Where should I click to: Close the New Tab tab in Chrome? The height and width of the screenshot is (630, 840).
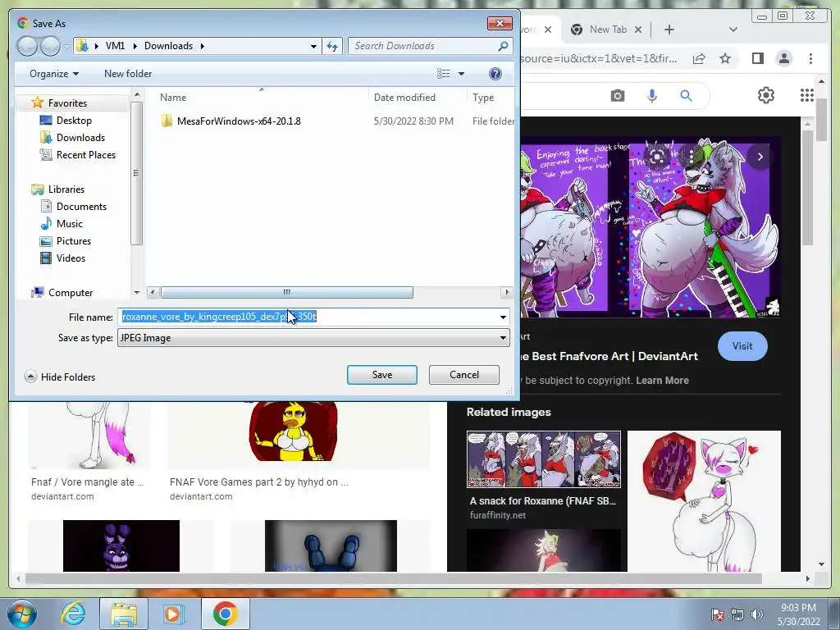pos(638,30)
